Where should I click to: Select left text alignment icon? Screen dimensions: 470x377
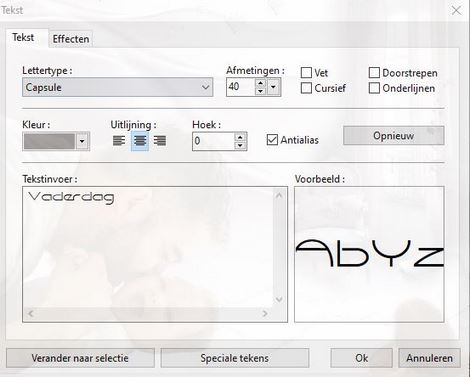tap(119, 141)
